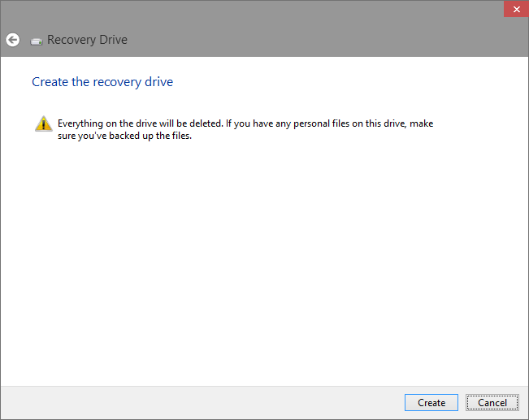Click empty footer bar left of Create
529x420 pixels.
203,402
